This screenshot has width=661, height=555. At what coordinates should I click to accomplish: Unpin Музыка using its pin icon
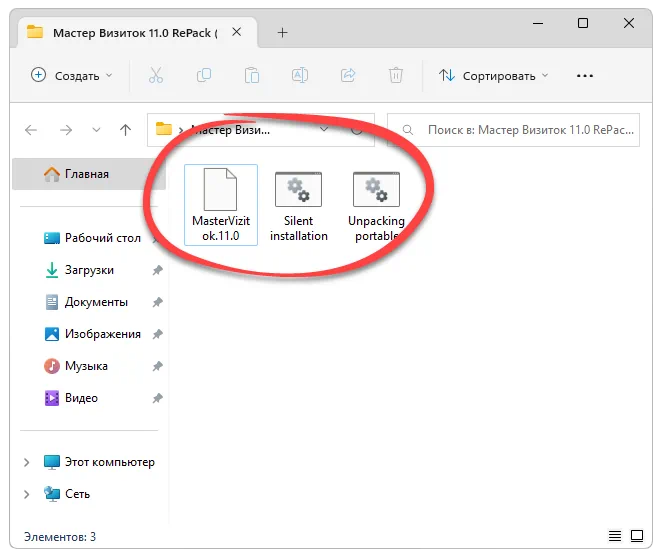click(x=157, y=366)
